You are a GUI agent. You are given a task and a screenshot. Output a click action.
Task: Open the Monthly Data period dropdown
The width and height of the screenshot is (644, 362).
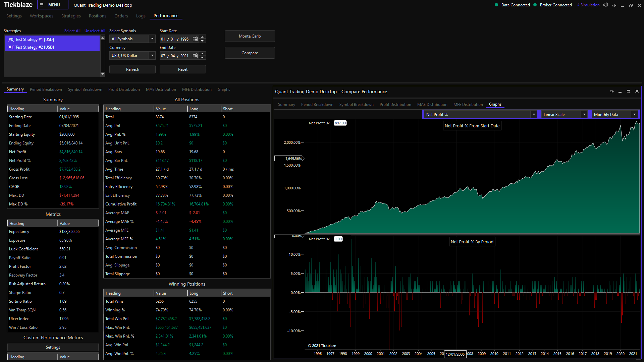click(x=634, y=115)
